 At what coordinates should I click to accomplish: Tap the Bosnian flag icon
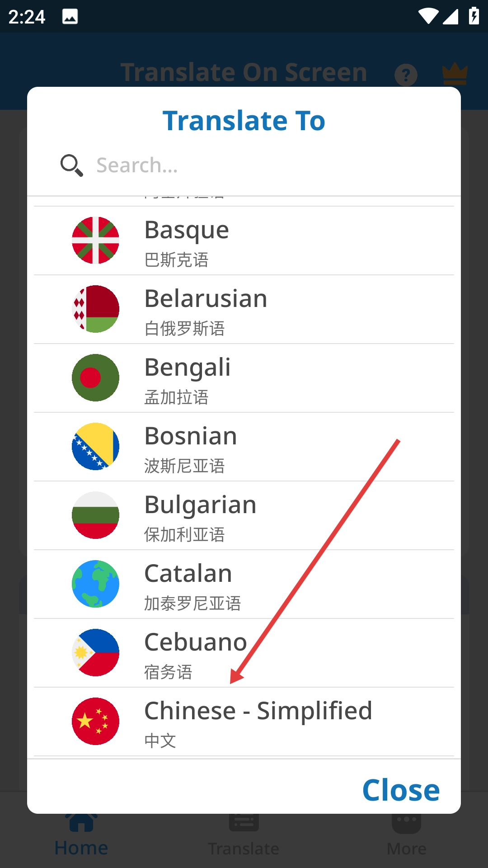point(95,446)
